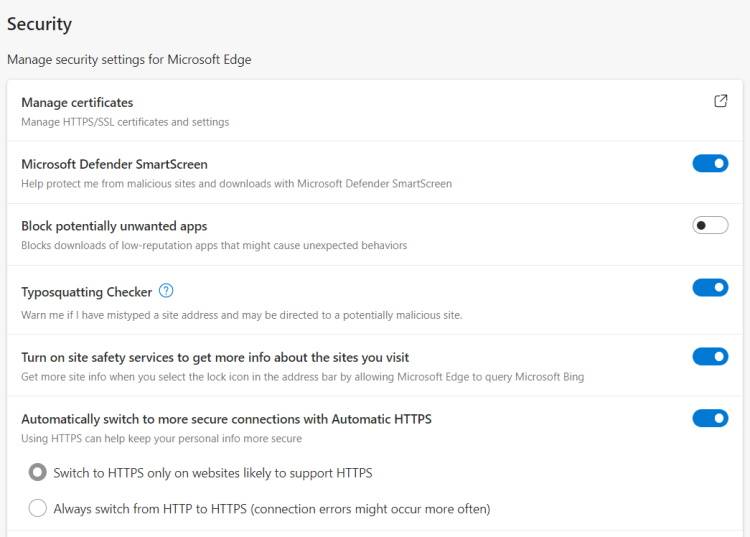
Task: Click the Block potentially unwanted apps label
Action: coord(114,226)
